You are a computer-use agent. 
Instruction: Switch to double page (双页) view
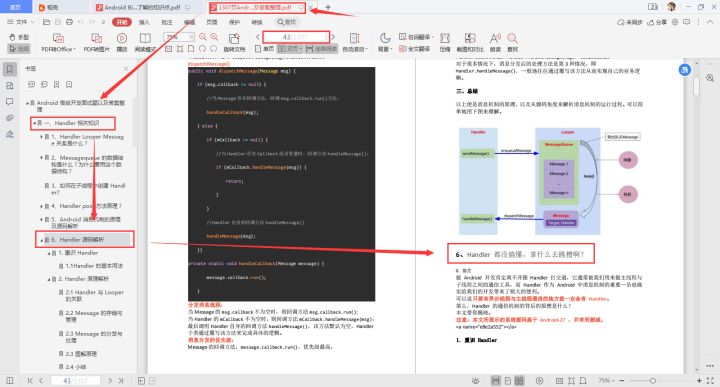pyautogui.click(x=290, y=49)
